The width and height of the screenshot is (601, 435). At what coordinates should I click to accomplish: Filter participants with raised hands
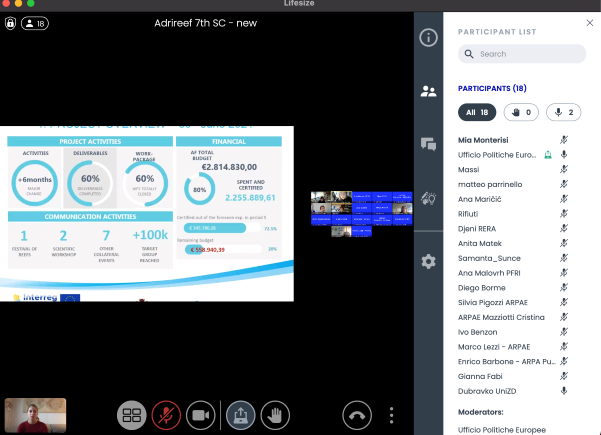522,112
